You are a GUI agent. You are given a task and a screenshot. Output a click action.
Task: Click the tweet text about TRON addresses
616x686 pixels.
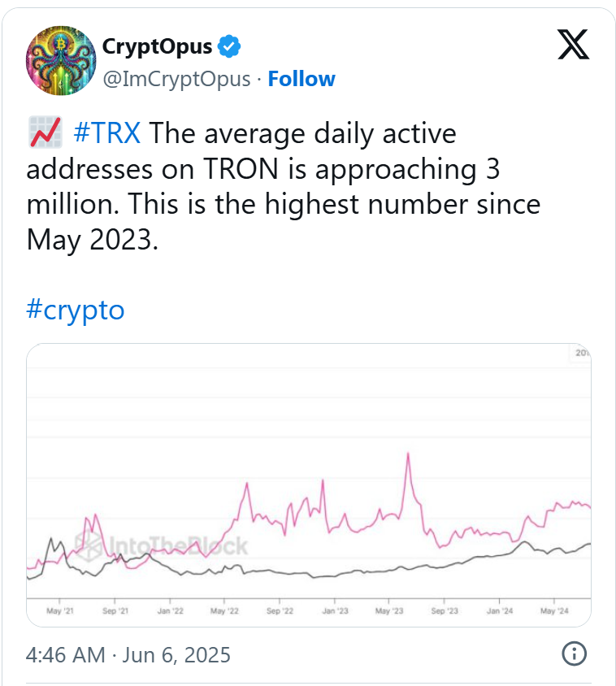click(284, 186)
